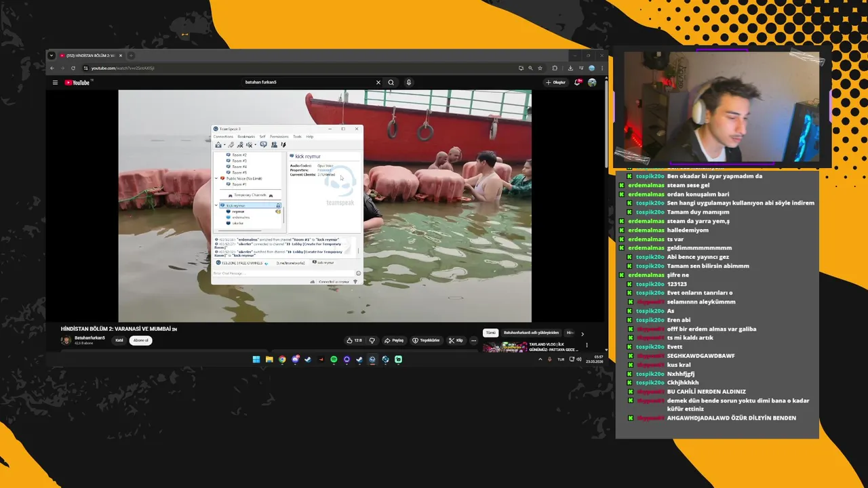Screen dimensions: 868x488
Task: Open YouTube notifications bell
Action: click(578, 82)
